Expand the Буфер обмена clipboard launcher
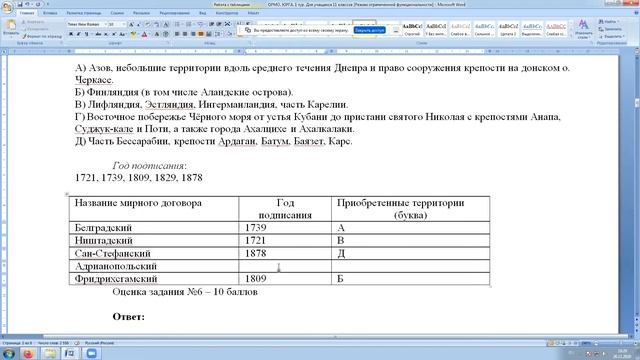This screenshot has width=640, height=360. click(61, 42)
